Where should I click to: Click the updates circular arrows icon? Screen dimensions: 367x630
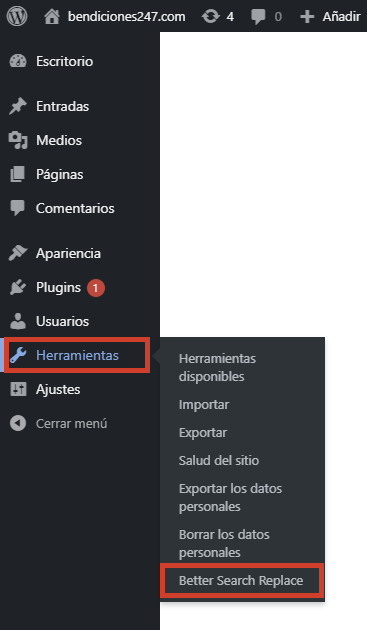click(x=211, y=16)
